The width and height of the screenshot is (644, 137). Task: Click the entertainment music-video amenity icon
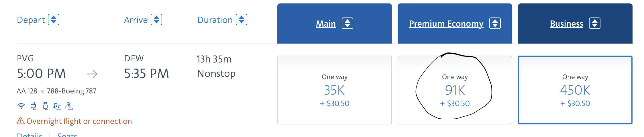(x=57, y=106)
